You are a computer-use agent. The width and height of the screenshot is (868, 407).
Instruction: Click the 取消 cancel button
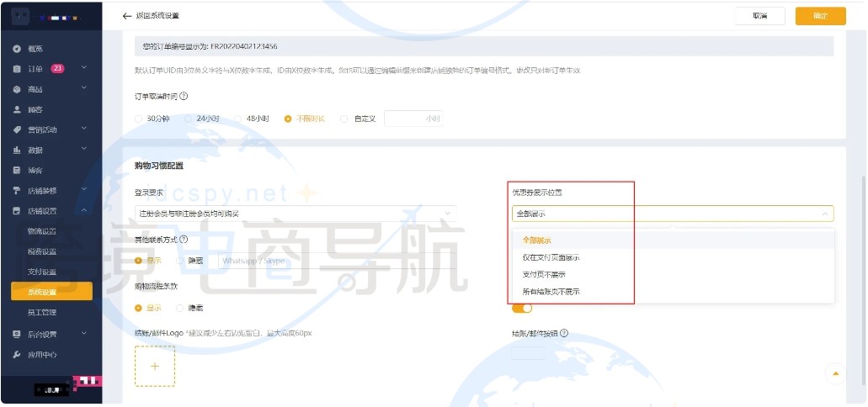click(760, 16)
